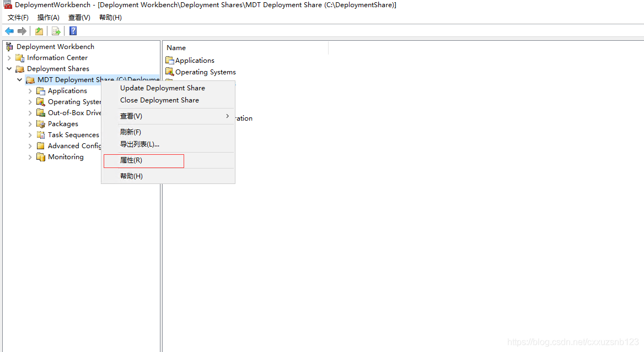Click the Up one level folder icon
Viewport: 644px width, 352px height.
pyautogui.click(x=39, y=31)
